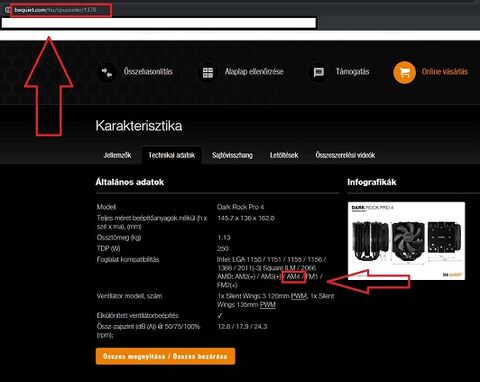This screenshot has width=480, height=382.
Task: Open the Dark Rock Pro 4 infographic thumbnail
Action: click(406, 241)
